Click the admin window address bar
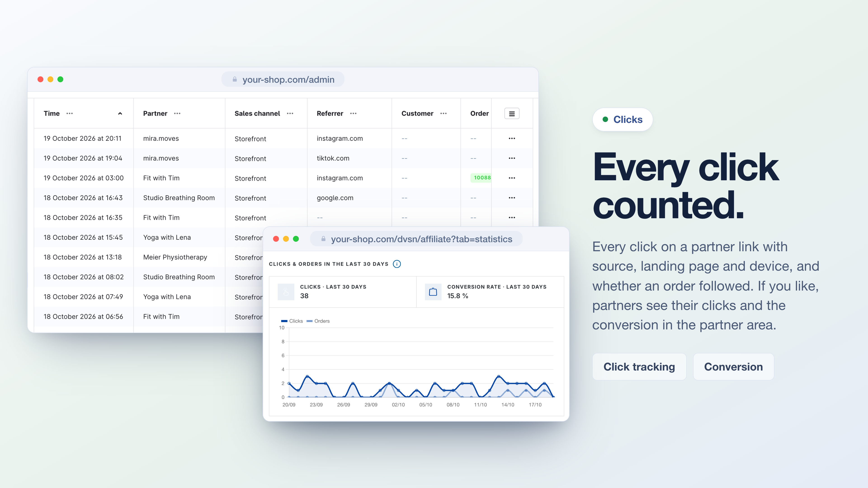 (283, 80)
